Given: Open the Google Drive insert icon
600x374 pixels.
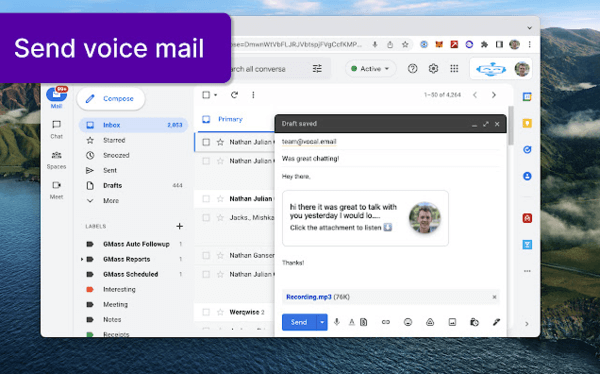Looking at the screenshot, I should click(430, 322).
